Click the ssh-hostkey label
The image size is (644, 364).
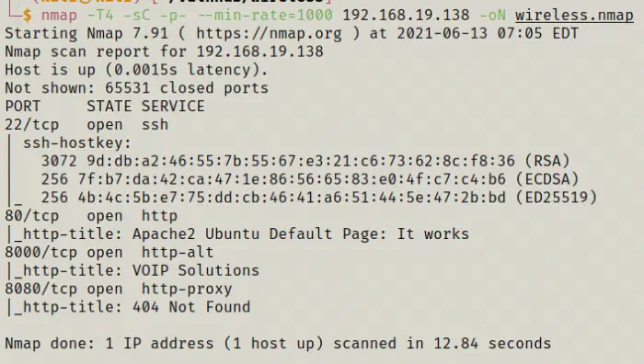[76, 142]
